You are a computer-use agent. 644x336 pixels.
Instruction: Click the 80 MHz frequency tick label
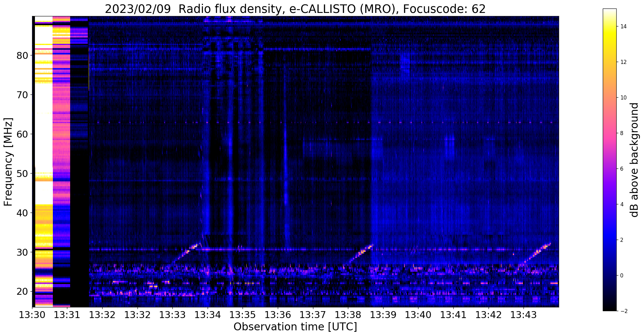22,55
